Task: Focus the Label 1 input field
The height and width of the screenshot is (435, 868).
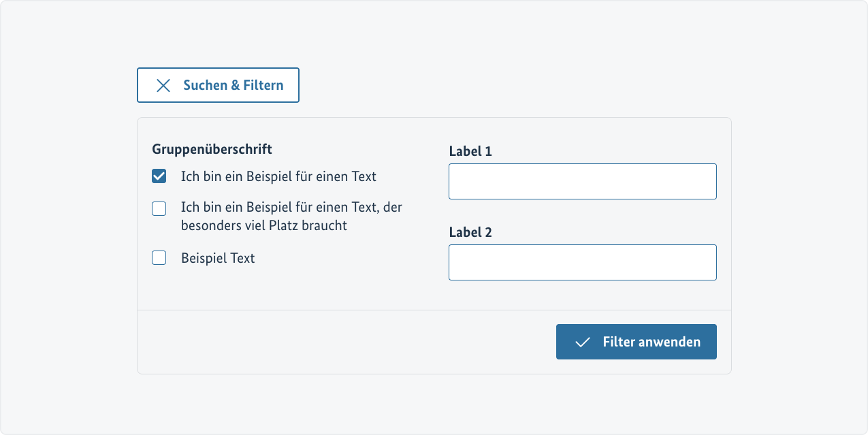Action: 582,182
